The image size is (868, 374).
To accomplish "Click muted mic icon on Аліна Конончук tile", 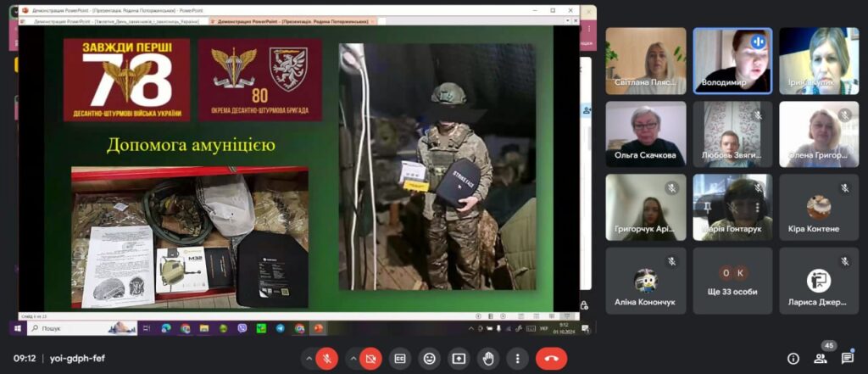I will coord(671,261).
